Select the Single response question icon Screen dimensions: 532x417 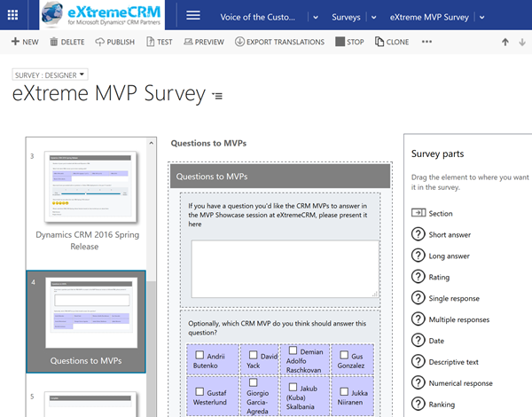tap(418, 298)
